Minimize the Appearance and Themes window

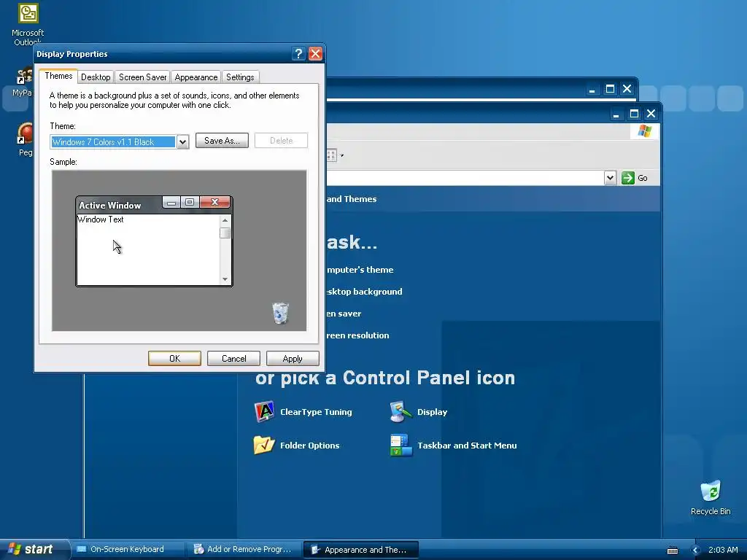click(x=616, y=113)
